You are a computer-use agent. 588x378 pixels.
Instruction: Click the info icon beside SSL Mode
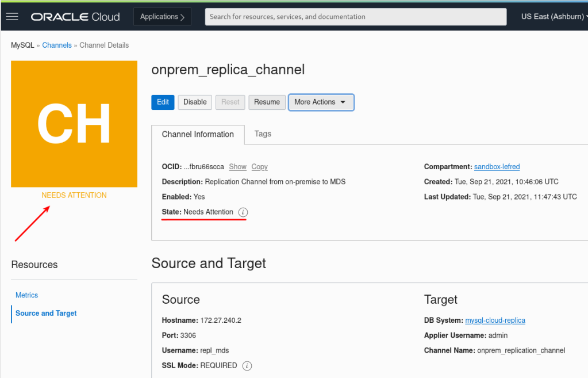247,365
